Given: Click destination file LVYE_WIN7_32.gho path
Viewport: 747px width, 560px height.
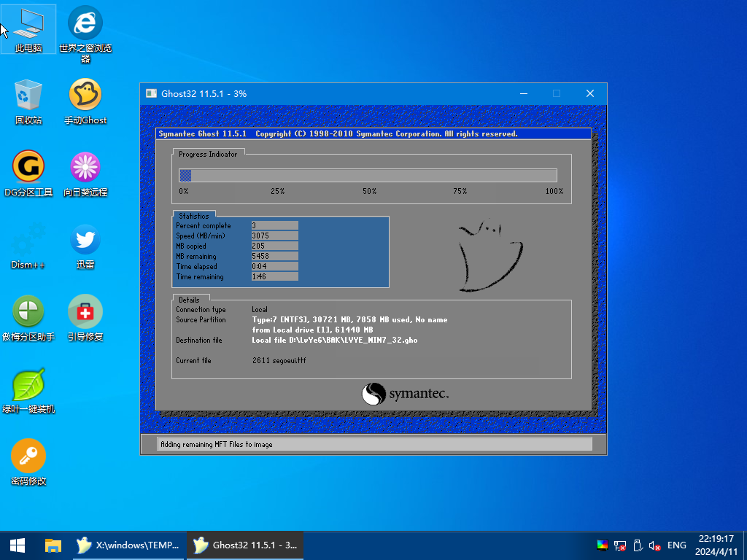Looking at the screenshot, I should [x=335, y=340].
